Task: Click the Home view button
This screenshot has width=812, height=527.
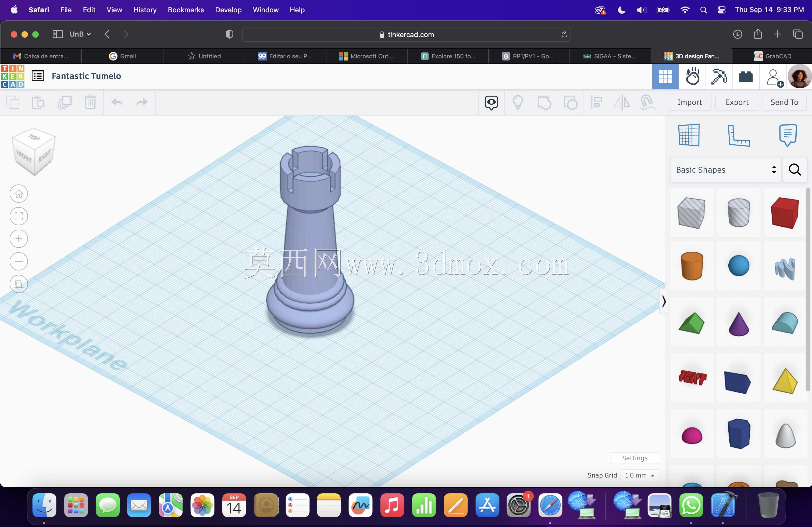Action: 19,194
